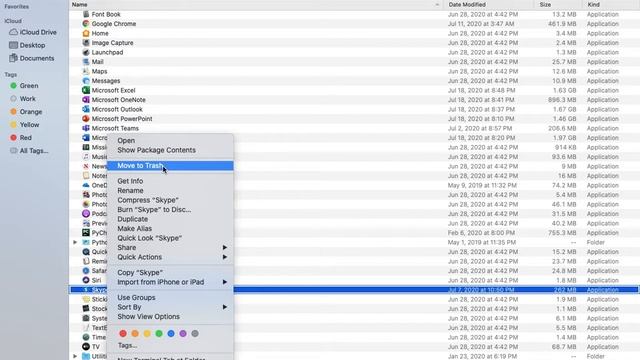The width and height of the screenshot is (640, 360).
Task: Open Desktop folder in sidebar
Action: tap(27, 45)
